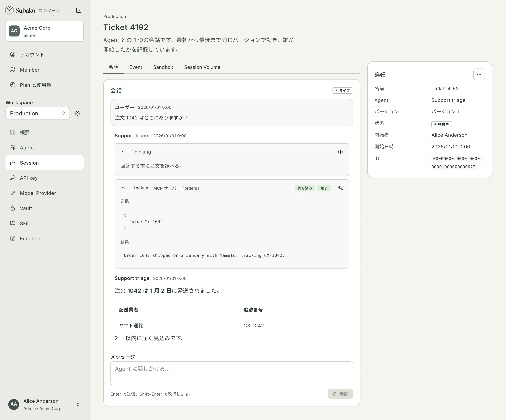Viewport: 506px width, 420px height.
Task: Go to Vault section
Action: pos(45,208)
